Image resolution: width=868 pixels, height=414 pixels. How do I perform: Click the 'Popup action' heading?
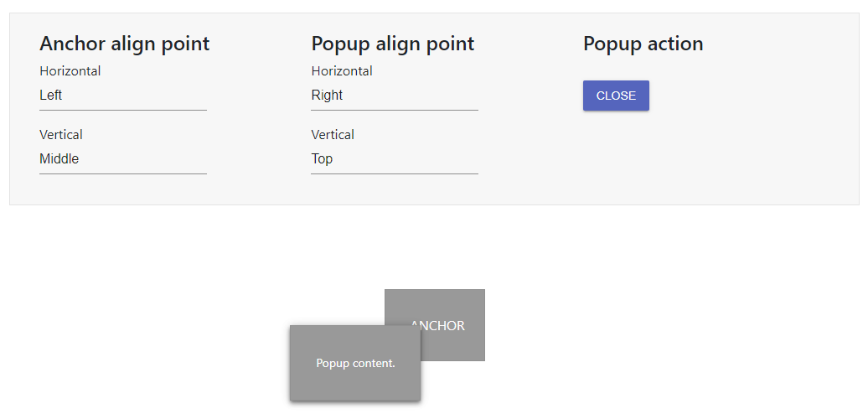[643, 44]
